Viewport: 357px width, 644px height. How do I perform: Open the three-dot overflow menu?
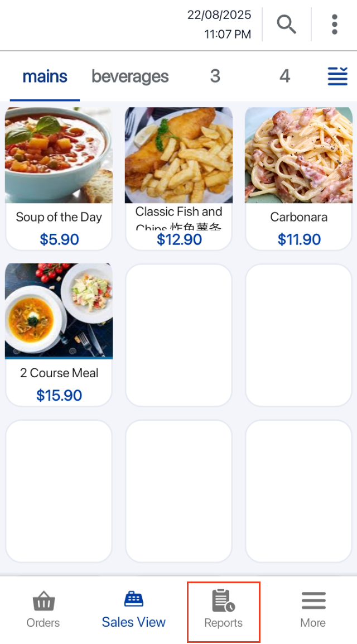pos(334,25)
